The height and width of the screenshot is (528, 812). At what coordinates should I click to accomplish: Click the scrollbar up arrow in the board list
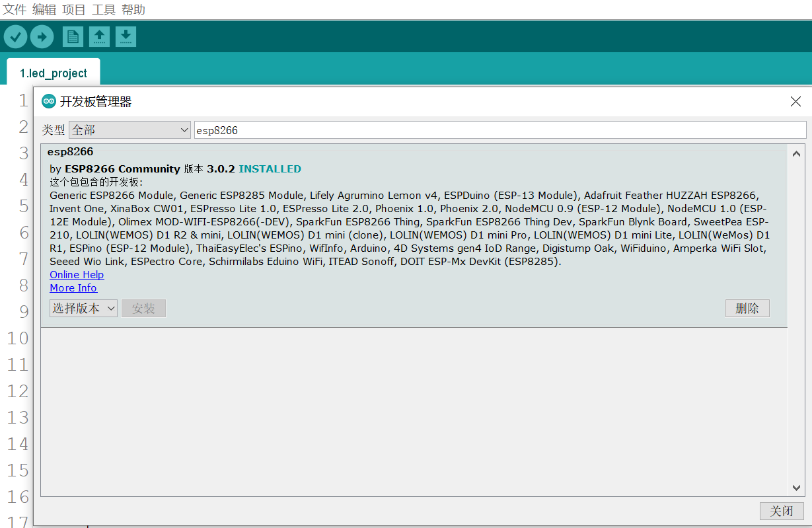[796, 153]
